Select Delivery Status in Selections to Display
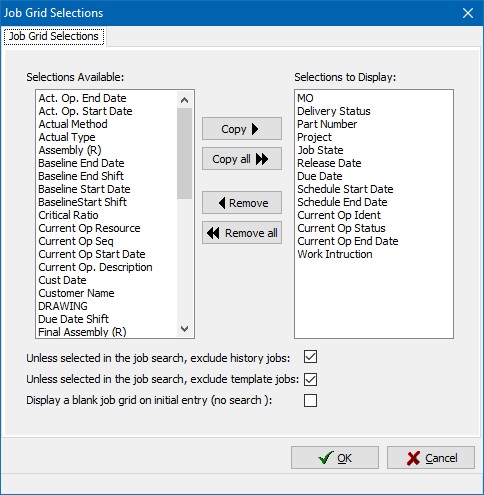Viewport: 484px width, 495px height. point(334,111)
